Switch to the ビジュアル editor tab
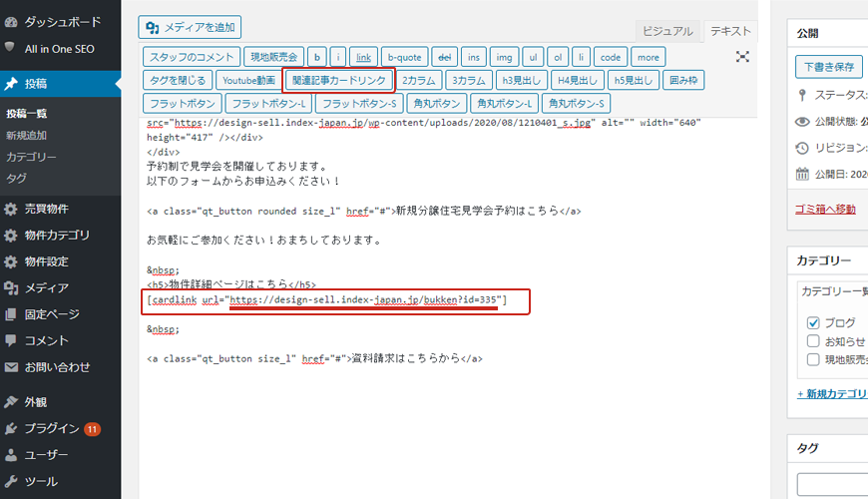The height and width of the screenshot is (499, 868). click(x=667, y=32)
